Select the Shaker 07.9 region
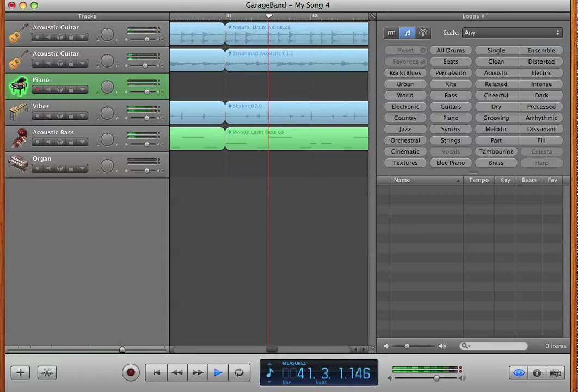 point(297,113)
